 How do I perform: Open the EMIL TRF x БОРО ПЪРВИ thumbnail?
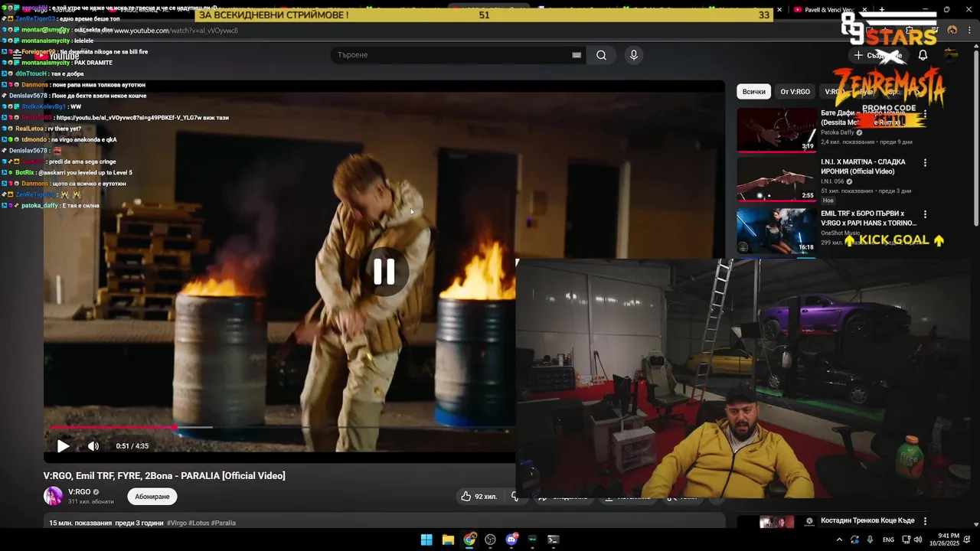coord(776,230)
